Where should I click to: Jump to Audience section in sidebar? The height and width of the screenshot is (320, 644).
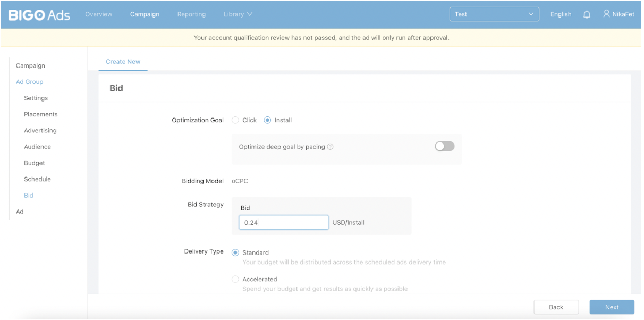point(37,147)
